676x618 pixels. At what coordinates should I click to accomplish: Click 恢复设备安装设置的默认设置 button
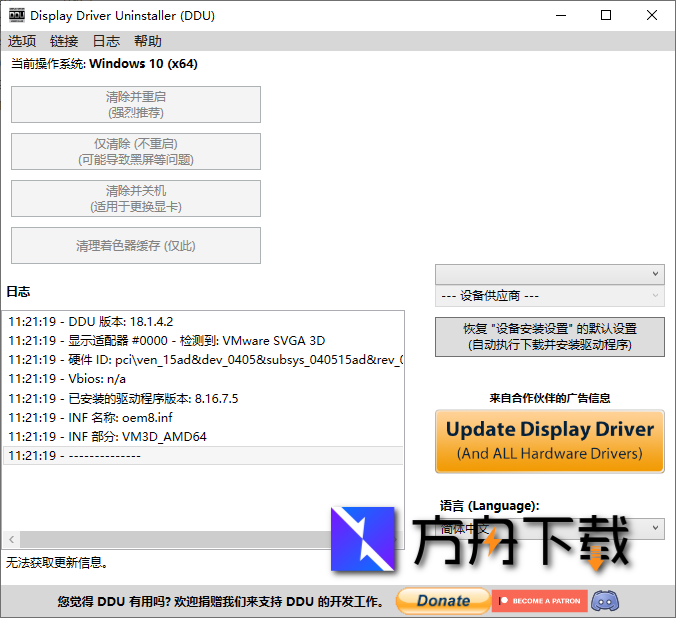tap(550, 337)
